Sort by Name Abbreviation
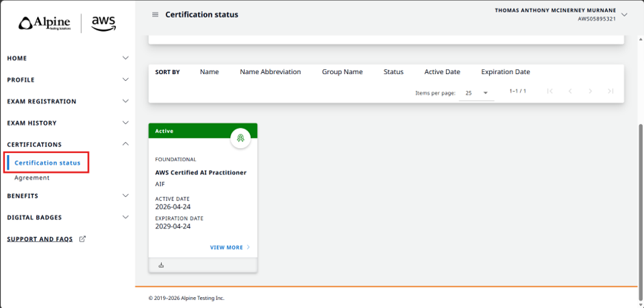Screen dimensions: 644x308 (270, 72)
